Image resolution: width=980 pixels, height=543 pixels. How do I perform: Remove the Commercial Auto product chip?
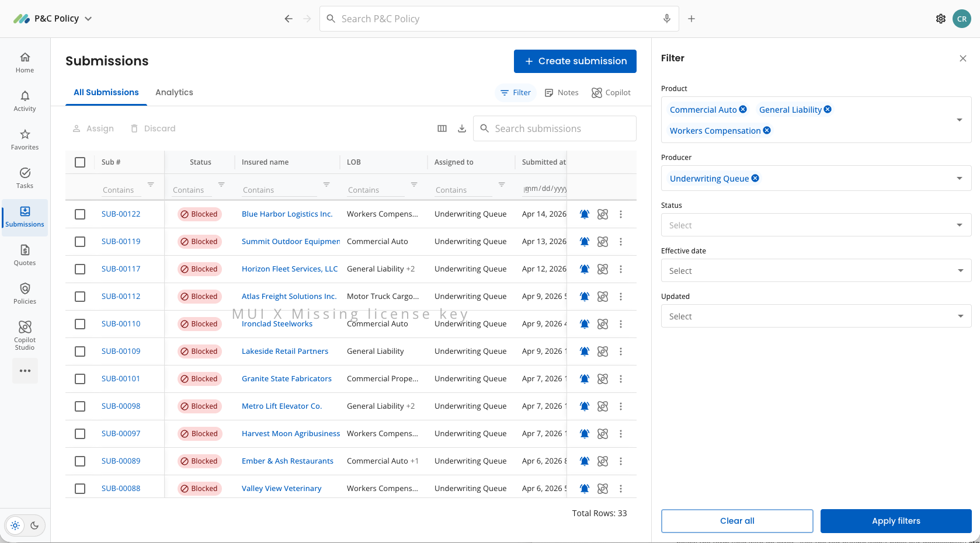coord(743,109)
